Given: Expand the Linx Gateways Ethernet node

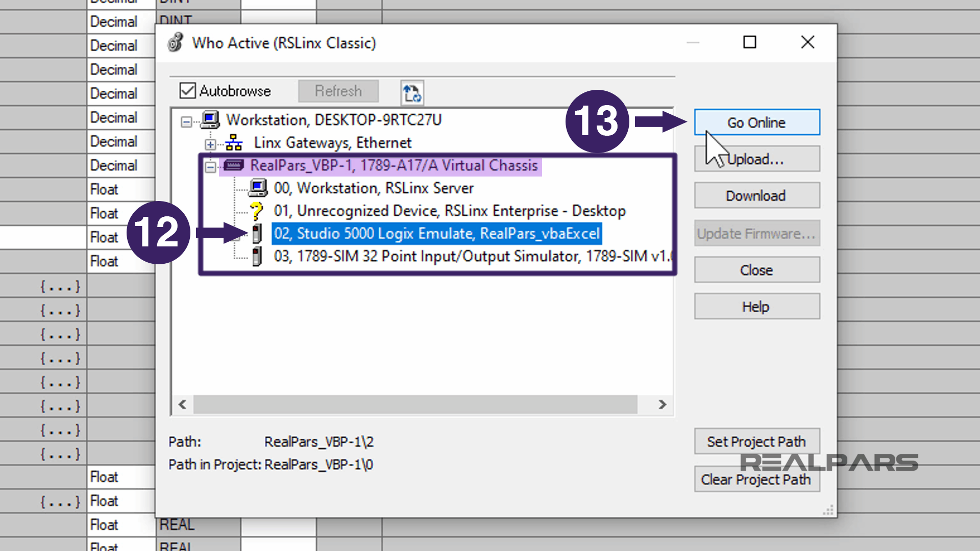Looking at the screenshot, I should (210, 144).
